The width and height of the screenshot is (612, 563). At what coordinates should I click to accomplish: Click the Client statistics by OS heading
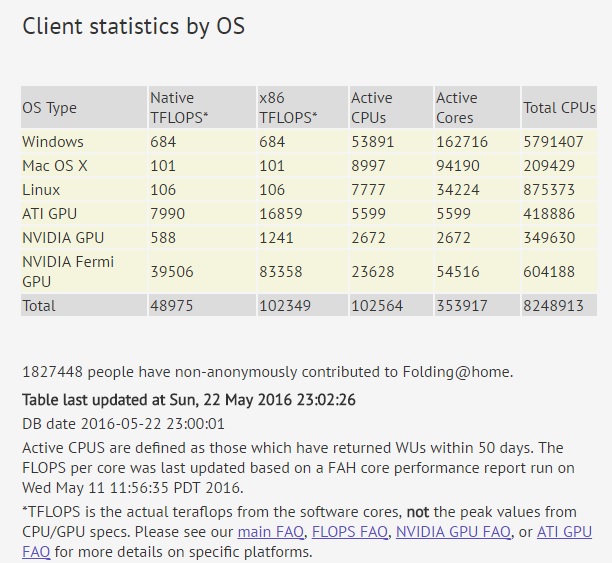click(133, 27)
